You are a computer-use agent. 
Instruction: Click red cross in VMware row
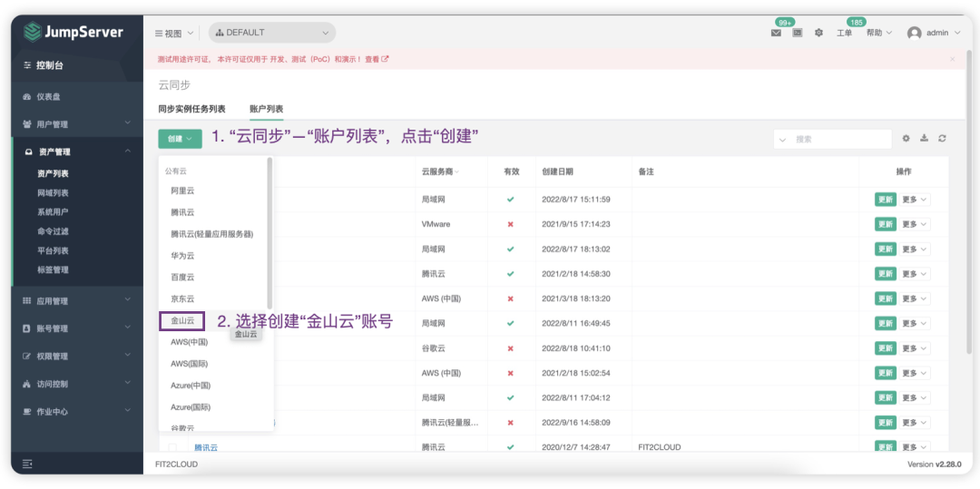(511, 224)
